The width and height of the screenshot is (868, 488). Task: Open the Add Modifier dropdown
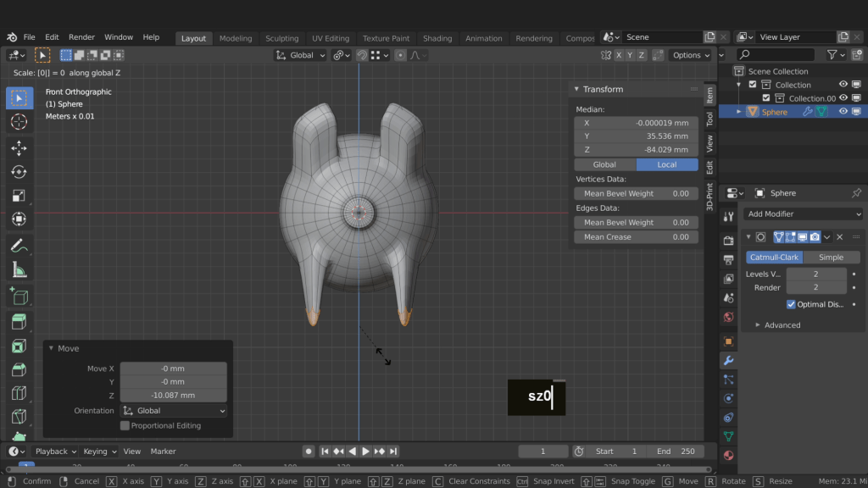tap(803, 213)
